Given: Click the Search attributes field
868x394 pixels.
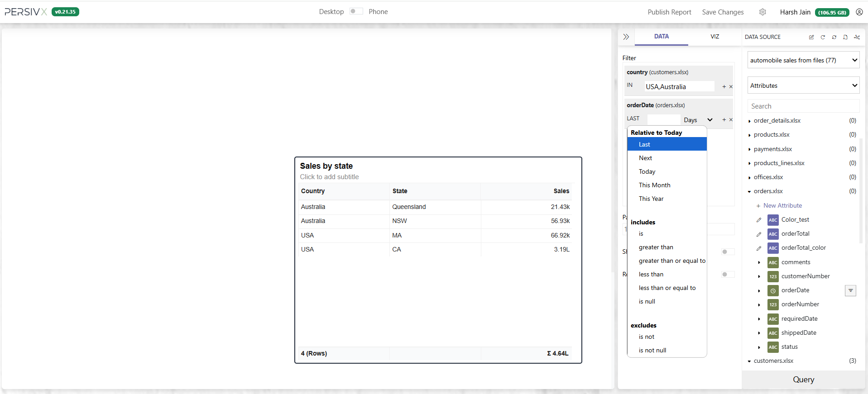Looking at the screenshot, I should click(x=803, y=106).
